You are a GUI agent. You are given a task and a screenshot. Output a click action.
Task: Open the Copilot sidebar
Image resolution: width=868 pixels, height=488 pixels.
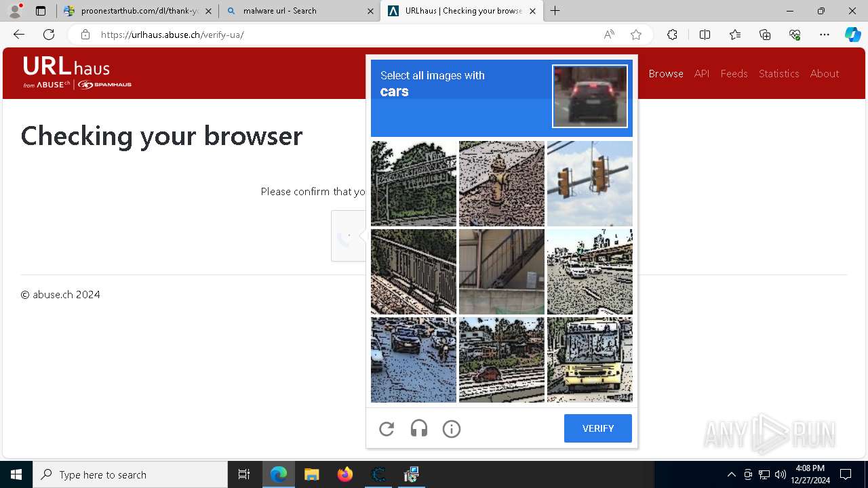tap(852, 35)
